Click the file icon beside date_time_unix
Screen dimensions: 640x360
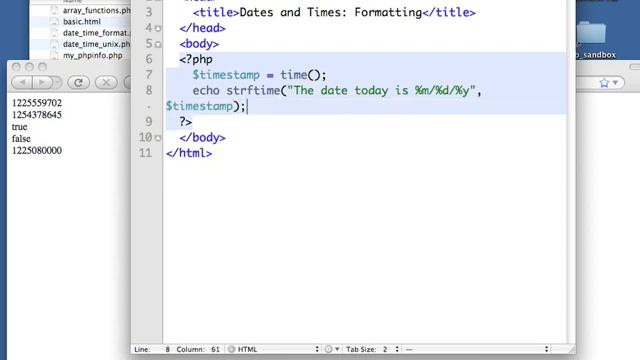click(x=54, y=44)
